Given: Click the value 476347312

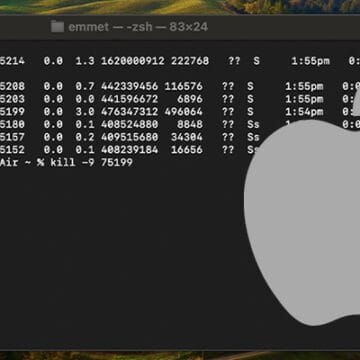Looking at the screenshot, I should click(130, 112).
